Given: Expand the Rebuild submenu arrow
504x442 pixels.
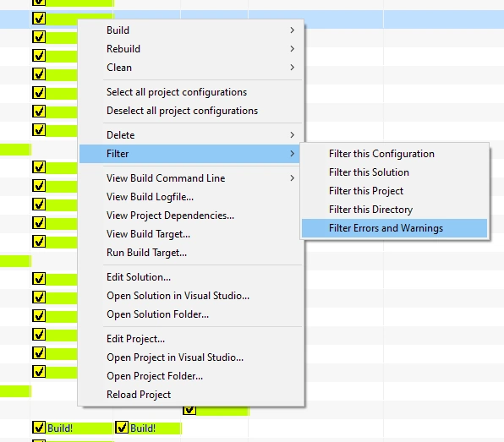Looking at the screenshot, I should [292, 49].
